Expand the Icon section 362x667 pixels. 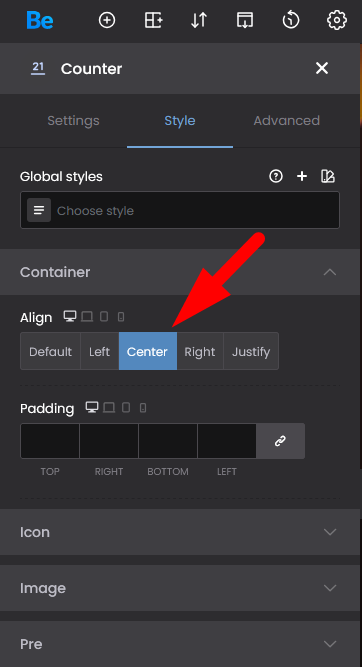click(x=180, y=532)
